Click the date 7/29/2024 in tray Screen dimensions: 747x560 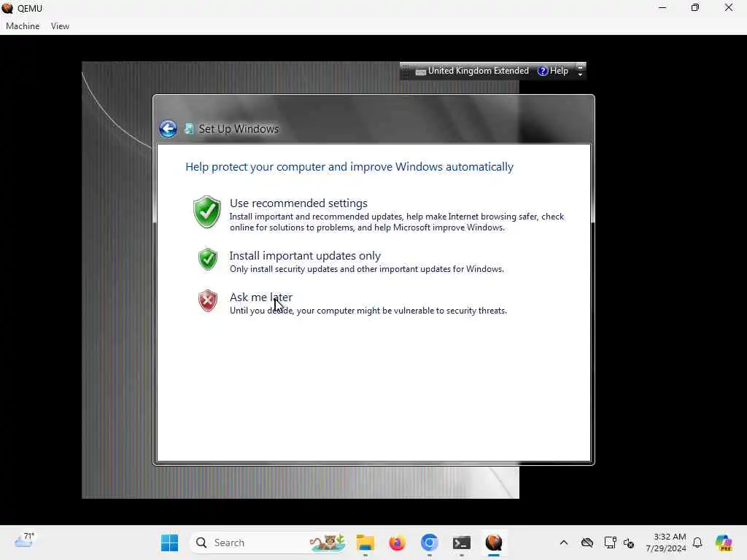coord(666,548)
